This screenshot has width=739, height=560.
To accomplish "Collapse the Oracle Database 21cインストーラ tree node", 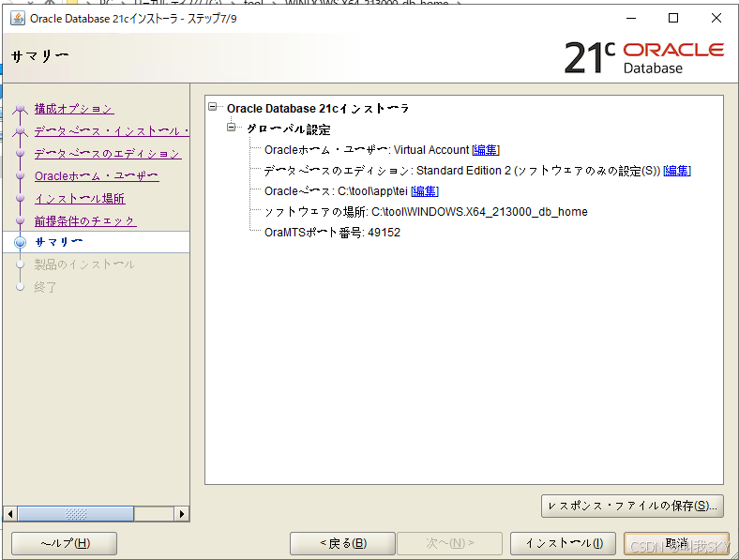I will 213,107.
